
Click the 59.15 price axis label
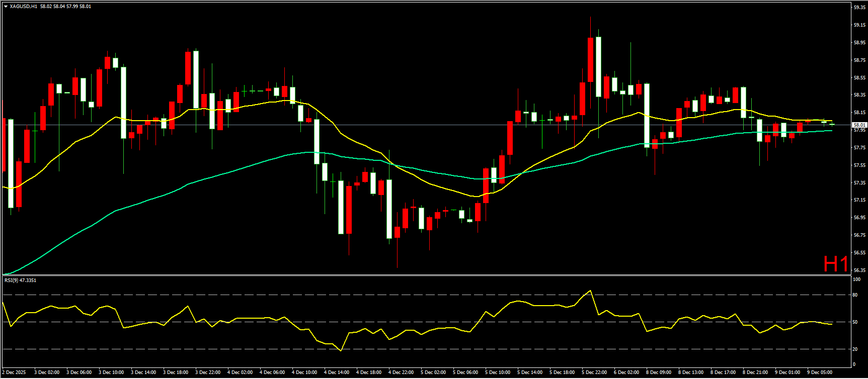(859, 25)
